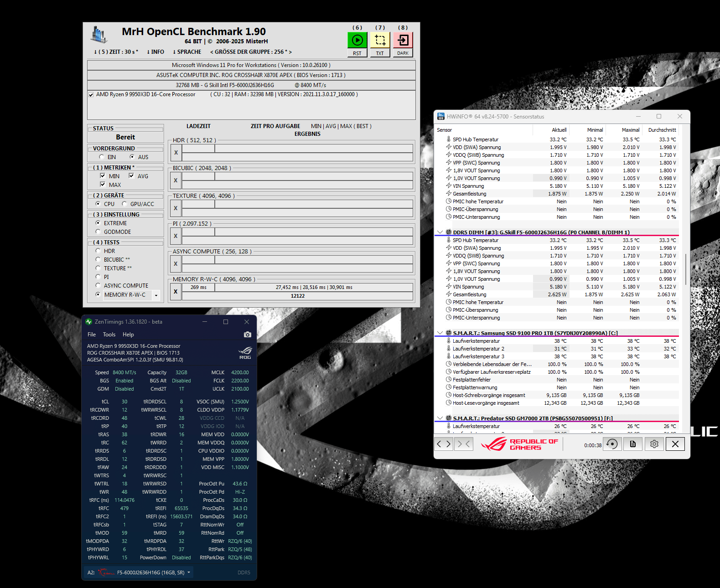The image size is (720, 588).
Task: Open the ZenTimings File menu
Action: point(92,335)
